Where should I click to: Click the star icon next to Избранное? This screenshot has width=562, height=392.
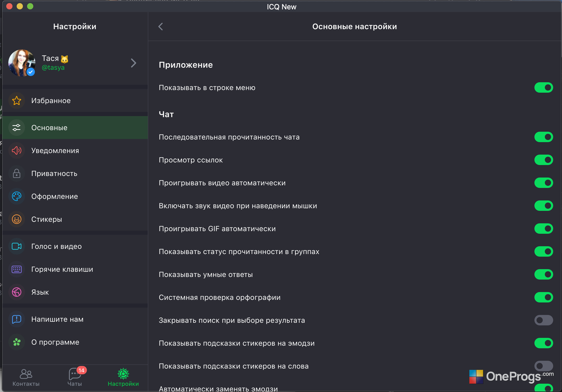[17, 100]
